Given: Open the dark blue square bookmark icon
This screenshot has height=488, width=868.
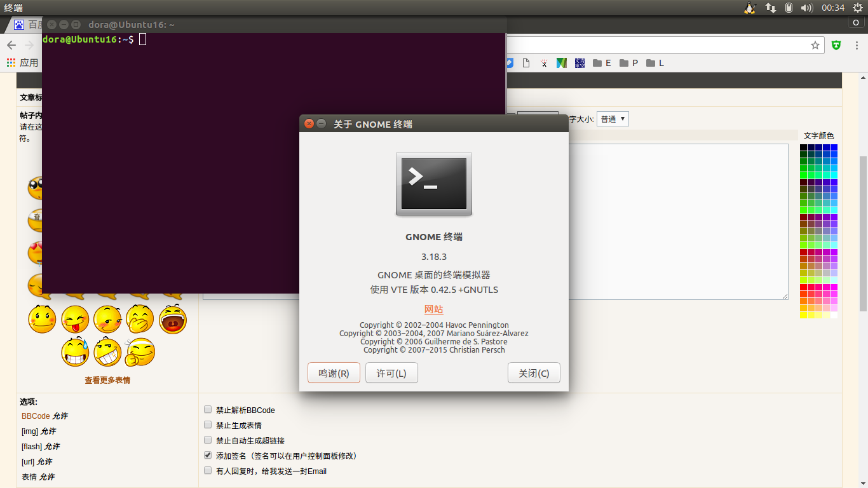Looking at the screenshot, I should [x=580, y=63].
